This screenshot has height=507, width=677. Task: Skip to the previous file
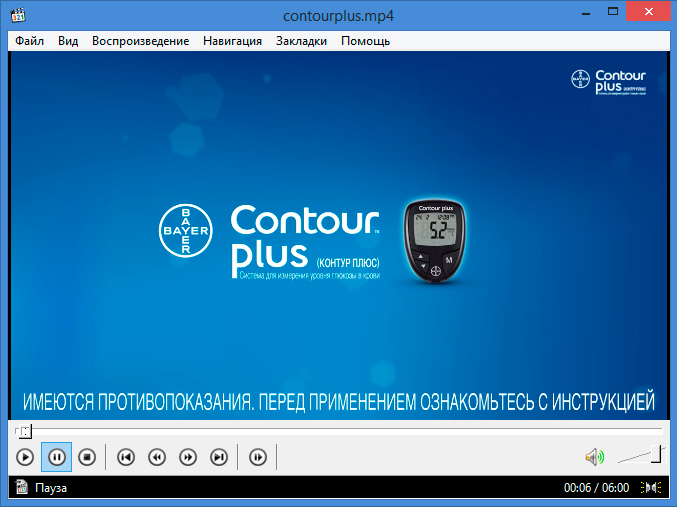[126, 457]
